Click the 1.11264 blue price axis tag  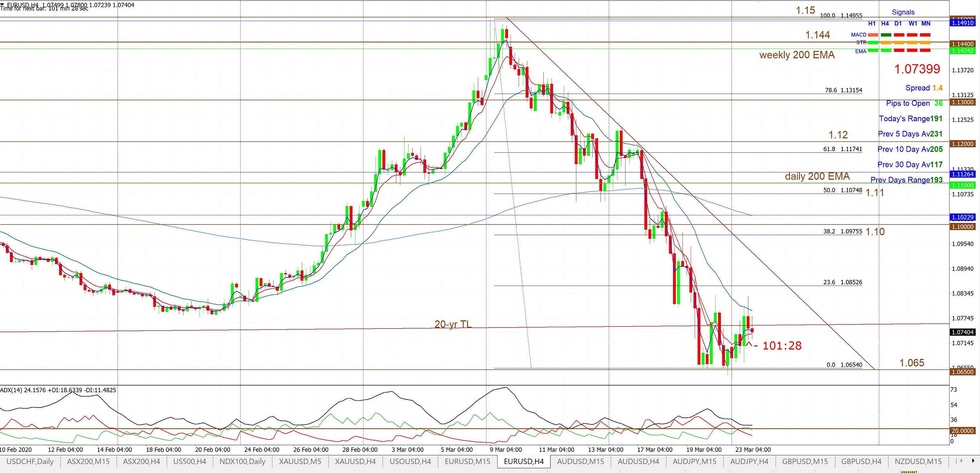963,174
